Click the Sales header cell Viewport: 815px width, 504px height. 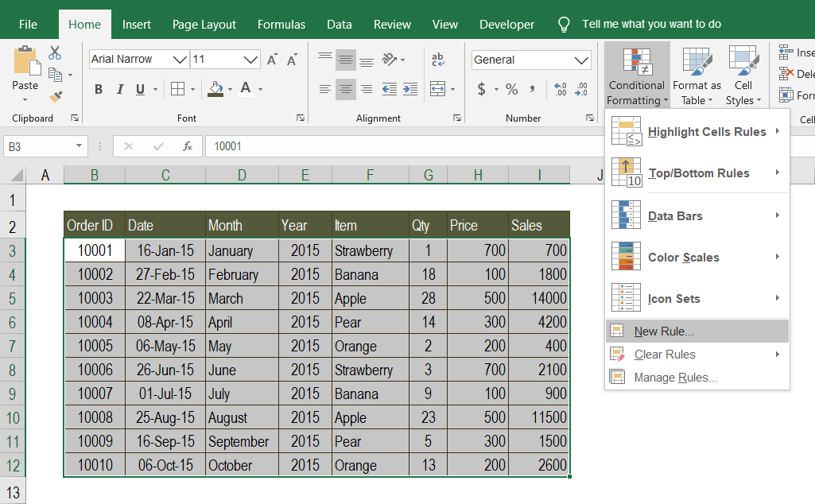point(539,225)
